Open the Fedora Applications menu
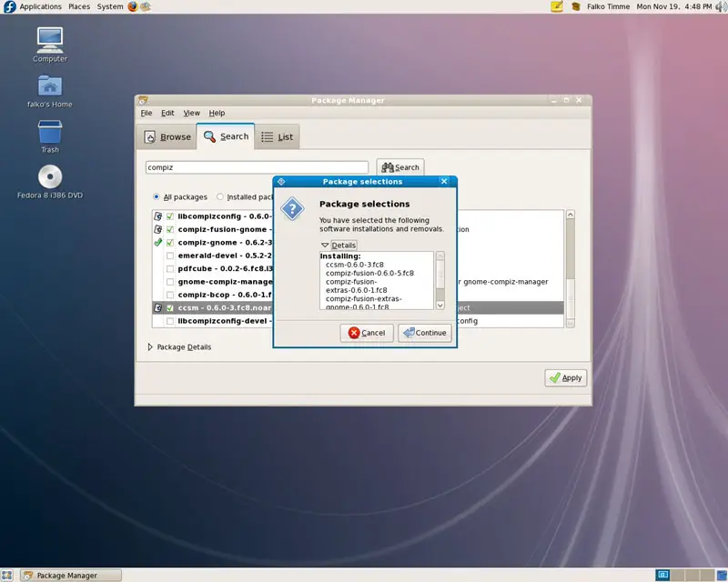The height and width of the screenshot is (582, 728). click(33, 6)
